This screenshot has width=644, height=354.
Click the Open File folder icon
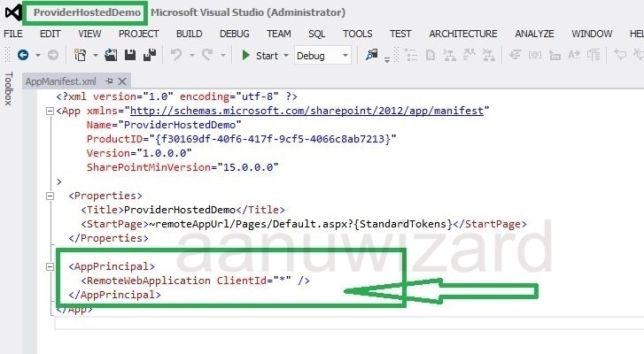click(x=111, y=55)
